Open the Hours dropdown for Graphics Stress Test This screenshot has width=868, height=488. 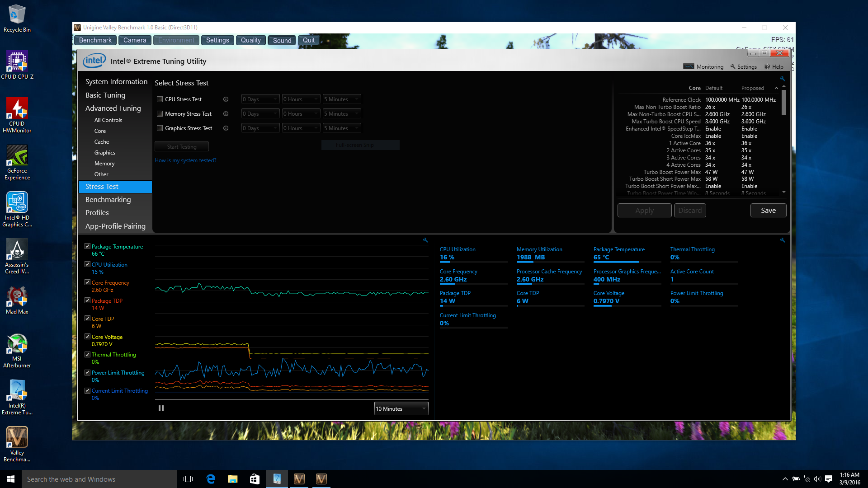301,128
